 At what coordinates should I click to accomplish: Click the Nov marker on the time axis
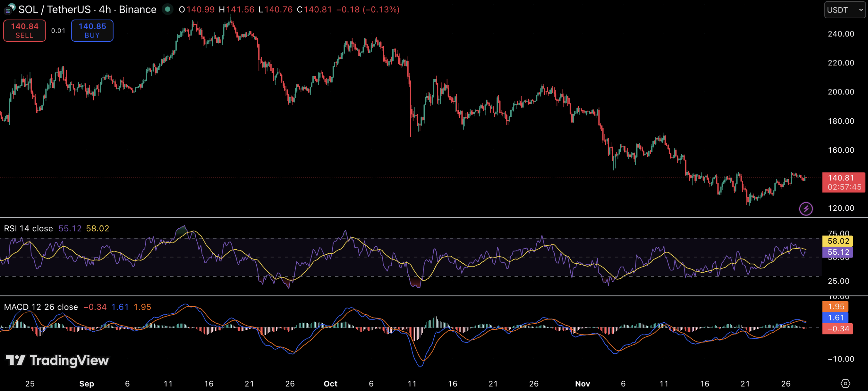(x=582, y=384)
